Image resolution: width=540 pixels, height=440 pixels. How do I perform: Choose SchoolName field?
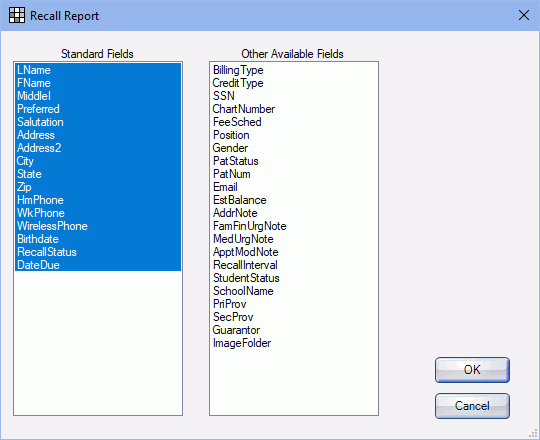[294, 291]
